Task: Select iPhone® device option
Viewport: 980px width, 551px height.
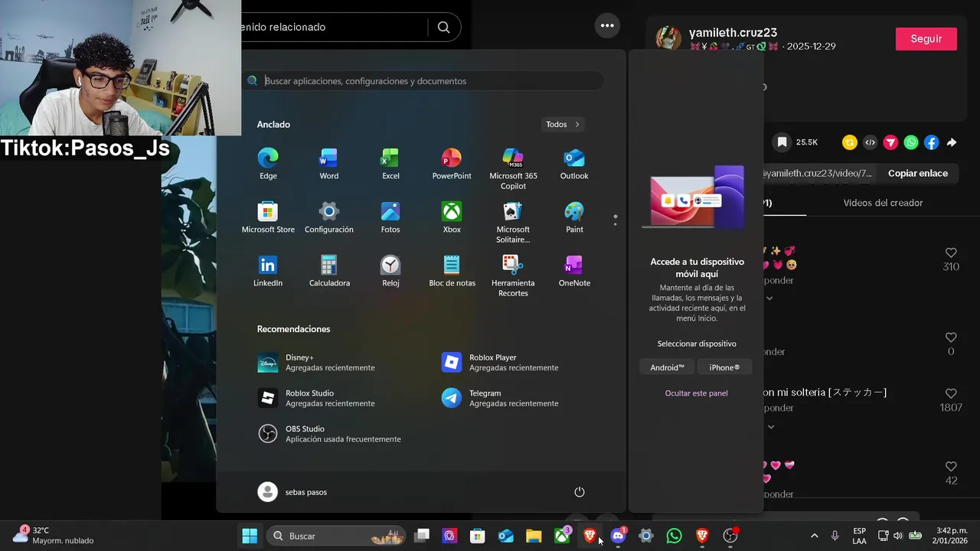Action: point(724,367)
